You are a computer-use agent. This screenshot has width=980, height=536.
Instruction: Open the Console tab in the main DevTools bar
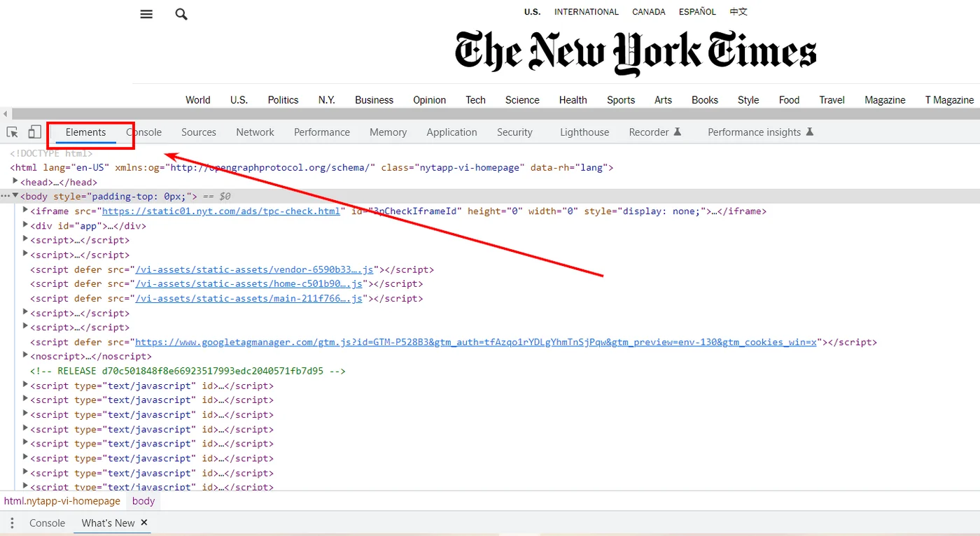pos(143,132)
